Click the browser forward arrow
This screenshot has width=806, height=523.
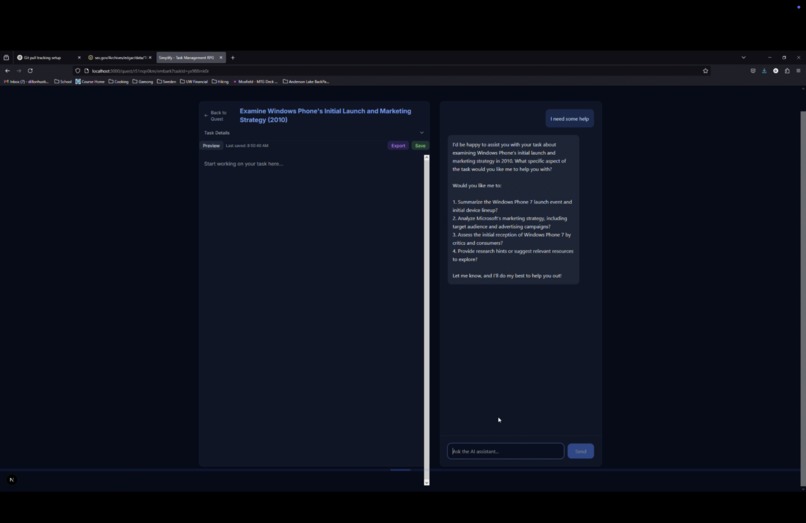[x=19, y=71]
